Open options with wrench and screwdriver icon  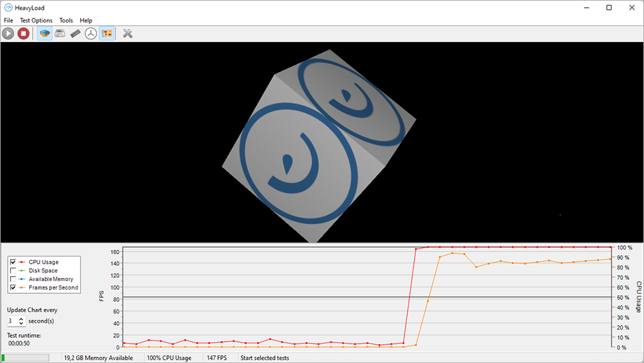tap(128, 34)
